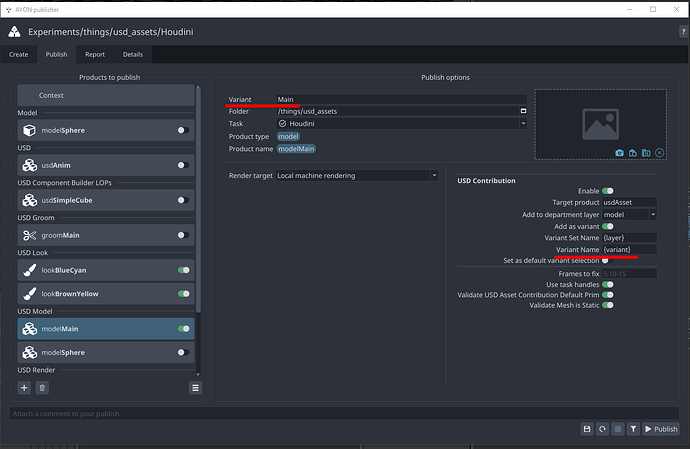Clear thumbnail with the X icon
Image resolution: width=690 pixels, height=449 pixels.
pyautogui.click(x=659, y=153)
